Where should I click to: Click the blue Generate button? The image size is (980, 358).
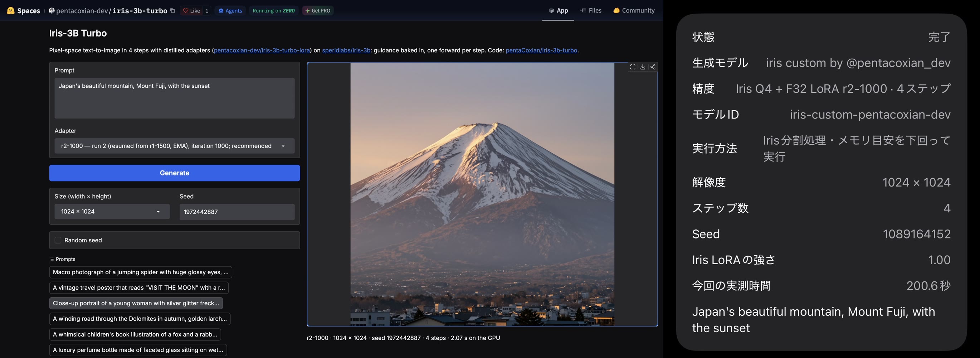(174, 173)
